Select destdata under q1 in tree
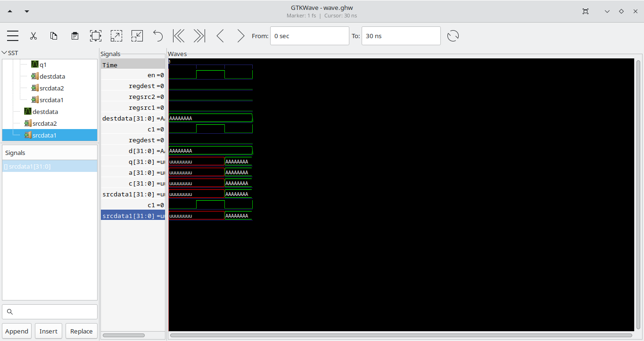Viewport: 644px width, 341px height. pos(52,76)
